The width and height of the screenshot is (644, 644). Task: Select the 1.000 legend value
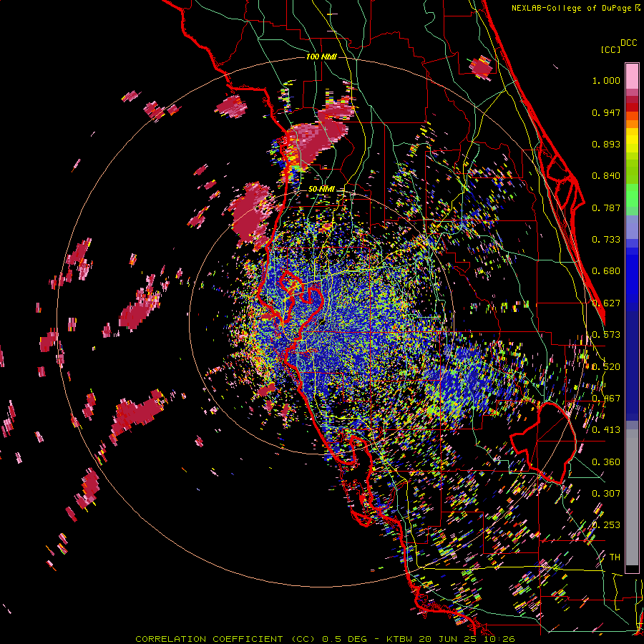click(x=606, y=80)
